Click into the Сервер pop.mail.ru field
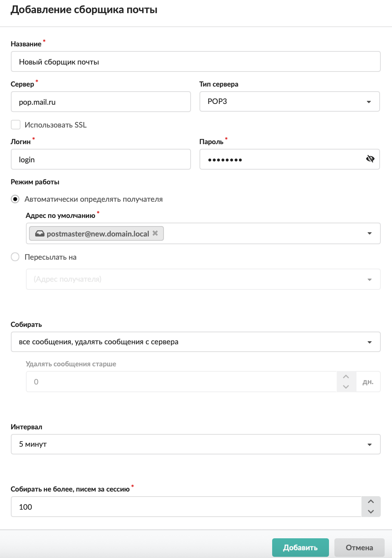 point(101,102)
